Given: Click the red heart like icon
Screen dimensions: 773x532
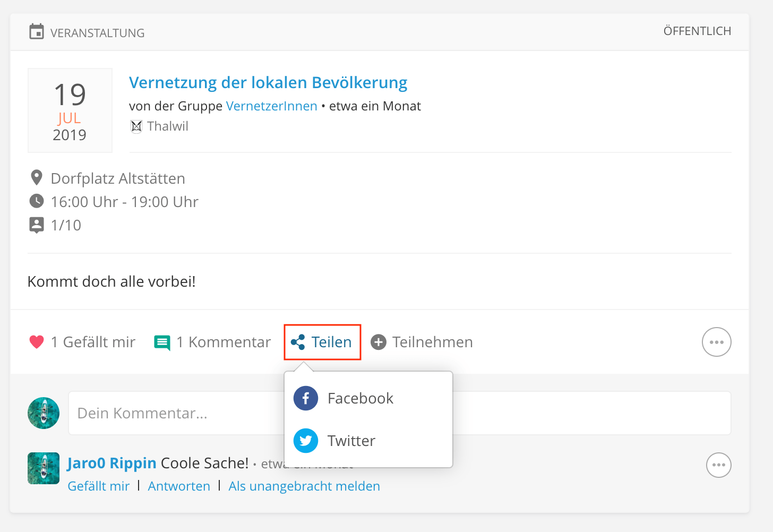Looking at the screenshot, I should (37, 342).
